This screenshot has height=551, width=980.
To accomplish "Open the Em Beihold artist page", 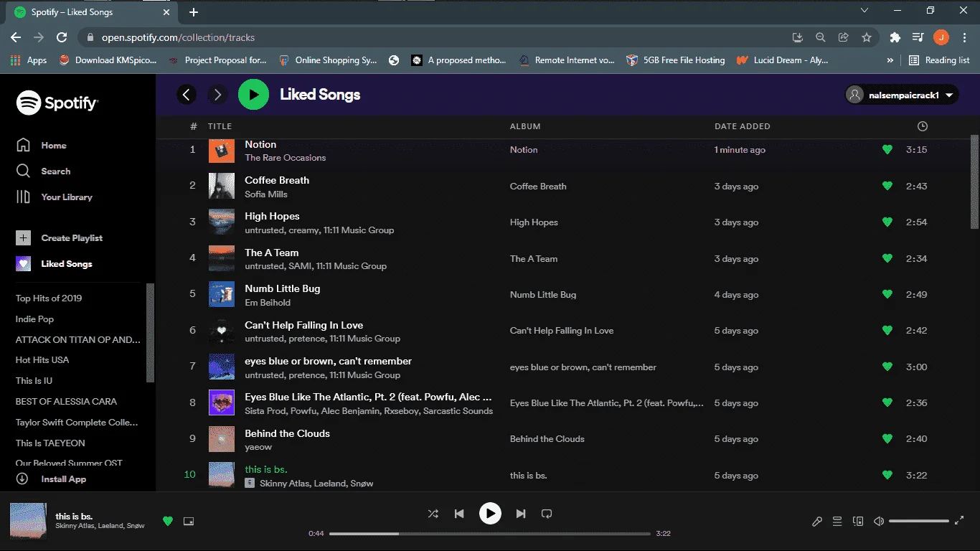I will tap(268, 303).
